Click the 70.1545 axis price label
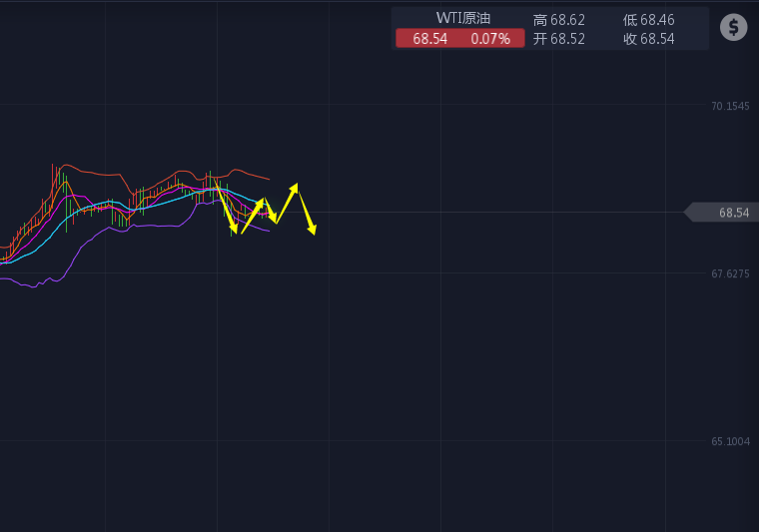Viewport: 759px width, 532px height. (x=730, y=106)
